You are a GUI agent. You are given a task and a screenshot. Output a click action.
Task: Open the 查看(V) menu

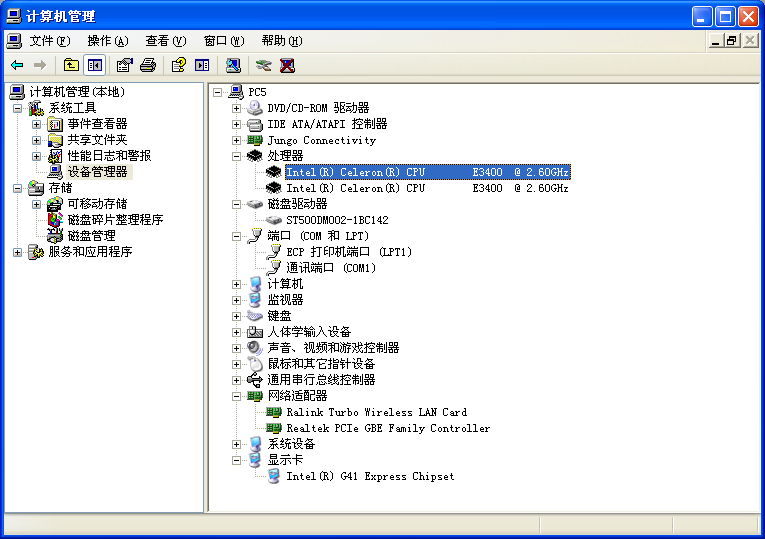coord(166,41)
